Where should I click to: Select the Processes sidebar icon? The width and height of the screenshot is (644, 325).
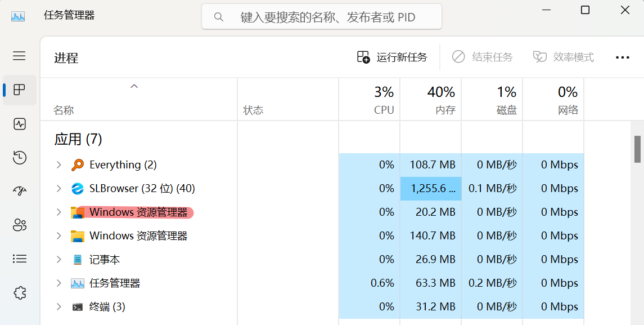click(19, 90)
